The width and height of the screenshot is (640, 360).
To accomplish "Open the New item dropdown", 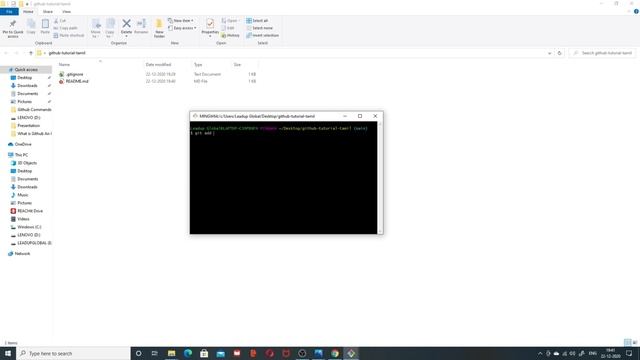I will [x=181, y=20].
